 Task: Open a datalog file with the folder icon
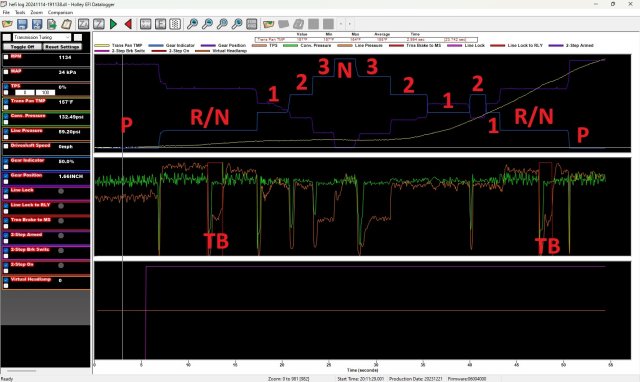pyautogui.click(x=7, y=24)
